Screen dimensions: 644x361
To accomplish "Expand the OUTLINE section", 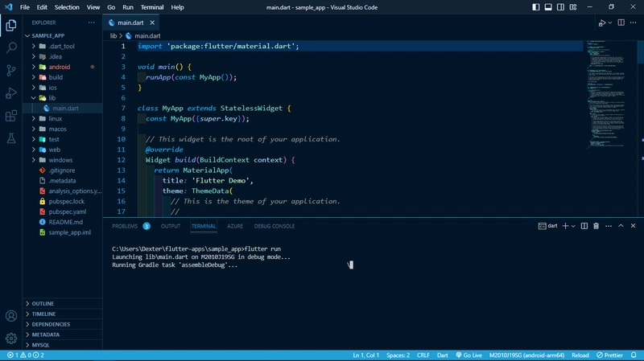I will tap(43, 303).
